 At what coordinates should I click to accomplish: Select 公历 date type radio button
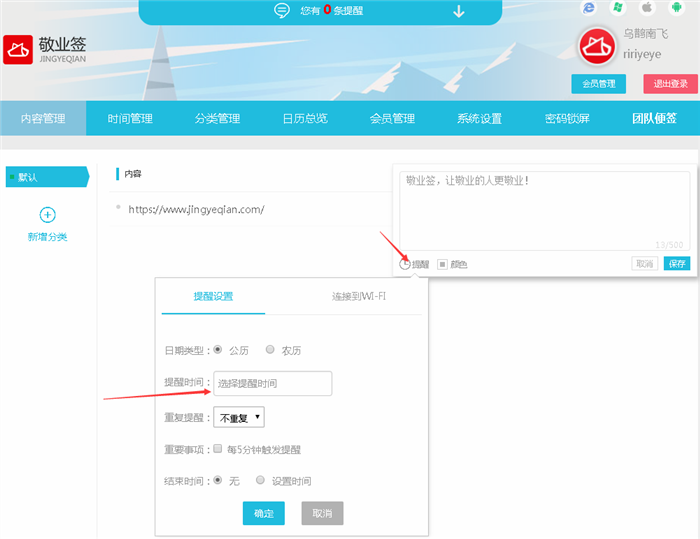pyautogui.click(x=217, y=349)
